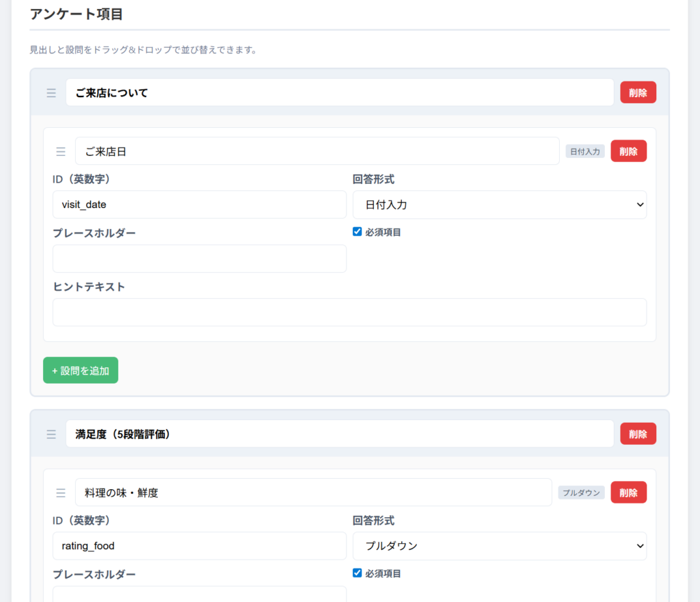Viewport: 700px width, 602px height.
Task: Edit the ご来店について heading text field
Action: [339, 92]
